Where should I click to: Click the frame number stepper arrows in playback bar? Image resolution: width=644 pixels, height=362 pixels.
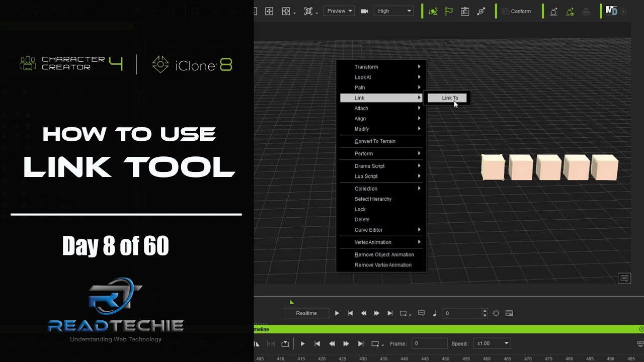tap(485, 313)
